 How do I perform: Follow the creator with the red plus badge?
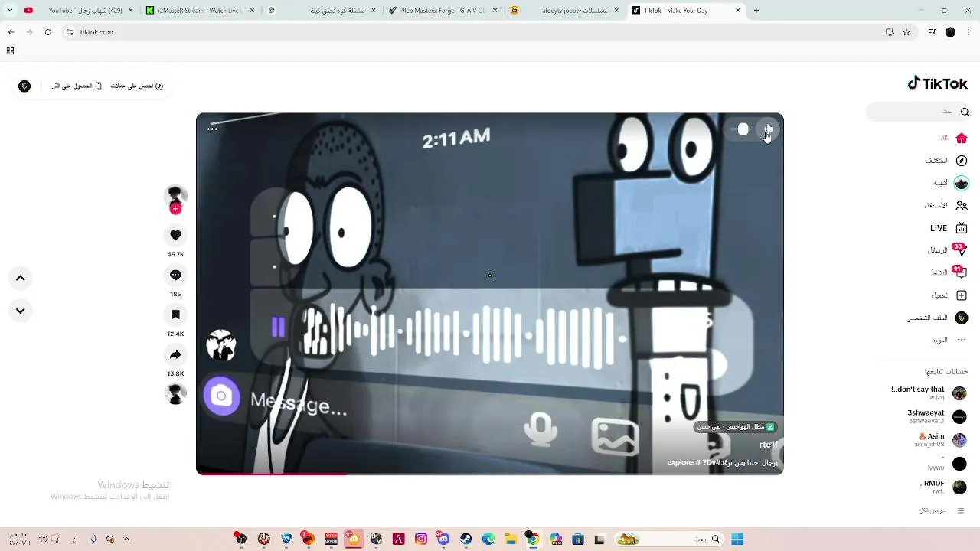point(175,208)
